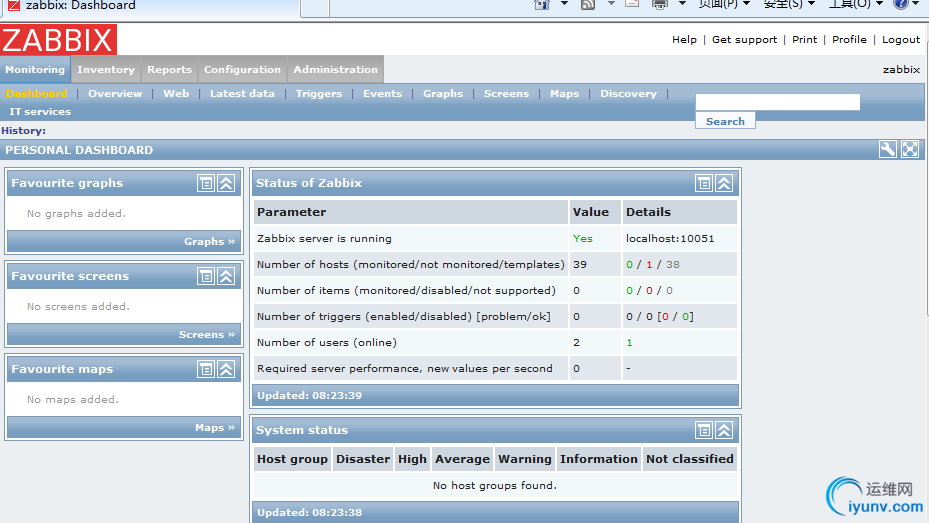929x523 pixels.
Task: Click the Print link in header
Action: [x=804, y=39]
